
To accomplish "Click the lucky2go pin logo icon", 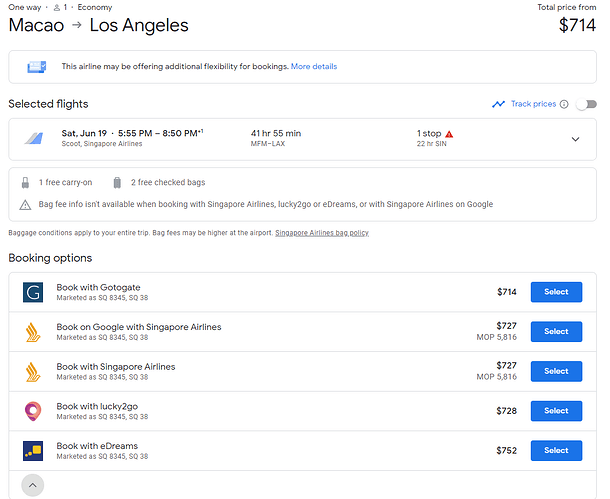I will 33,411.
